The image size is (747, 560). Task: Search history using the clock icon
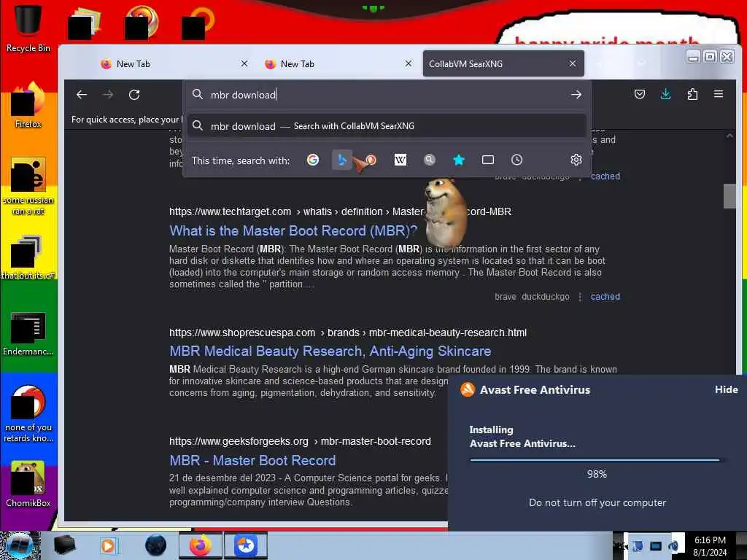(517, 160)
